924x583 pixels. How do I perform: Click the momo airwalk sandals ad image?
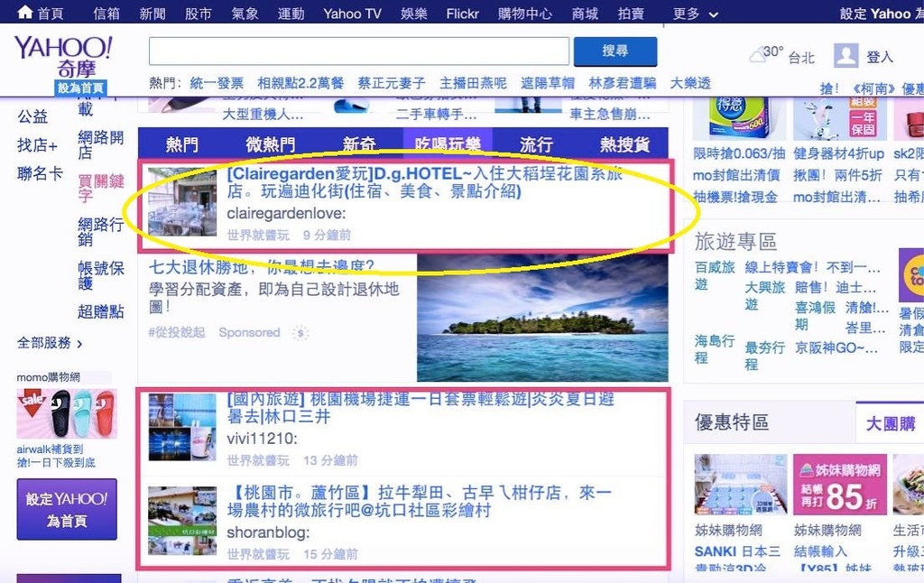click(x=67, y=413)
